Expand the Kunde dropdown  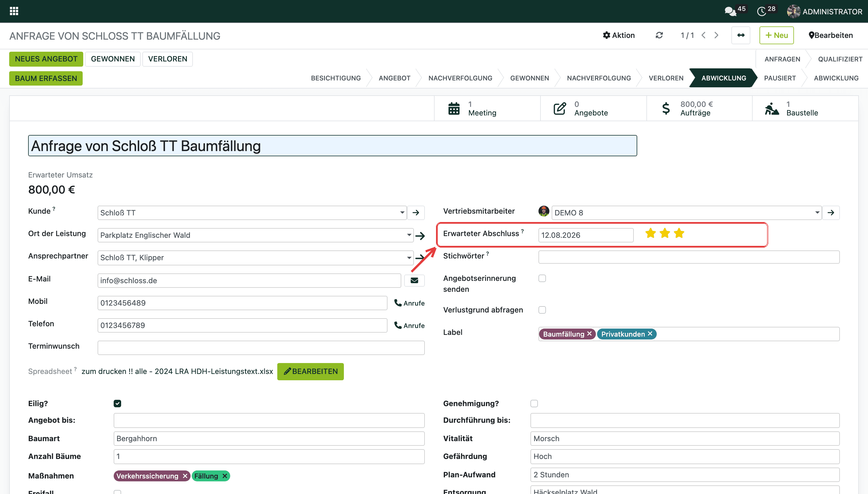coord(402,213)
